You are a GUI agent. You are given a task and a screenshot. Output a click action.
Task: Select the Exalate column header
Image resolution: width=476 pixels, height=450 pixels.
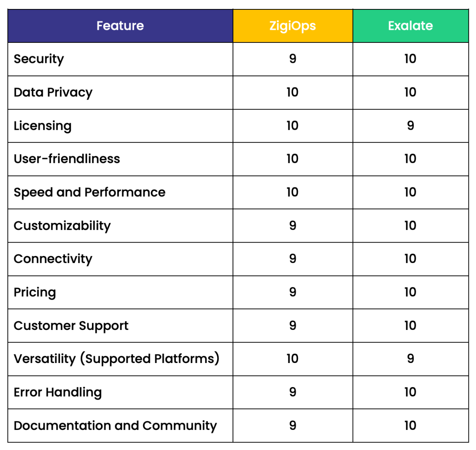click(x=411, y=26)
